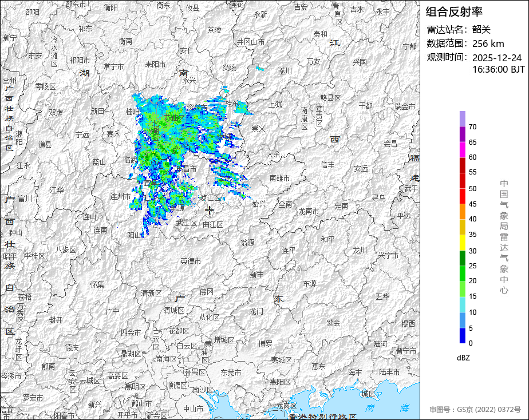Screen dimensions: 529x420
Task: Click the 东莞市 map label
Action: pos(231,373)
